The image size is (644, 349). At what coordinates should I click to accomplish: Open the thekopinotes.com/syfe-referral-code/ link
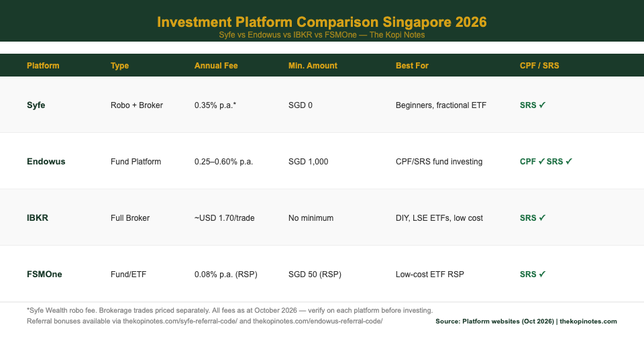point(180,321)
